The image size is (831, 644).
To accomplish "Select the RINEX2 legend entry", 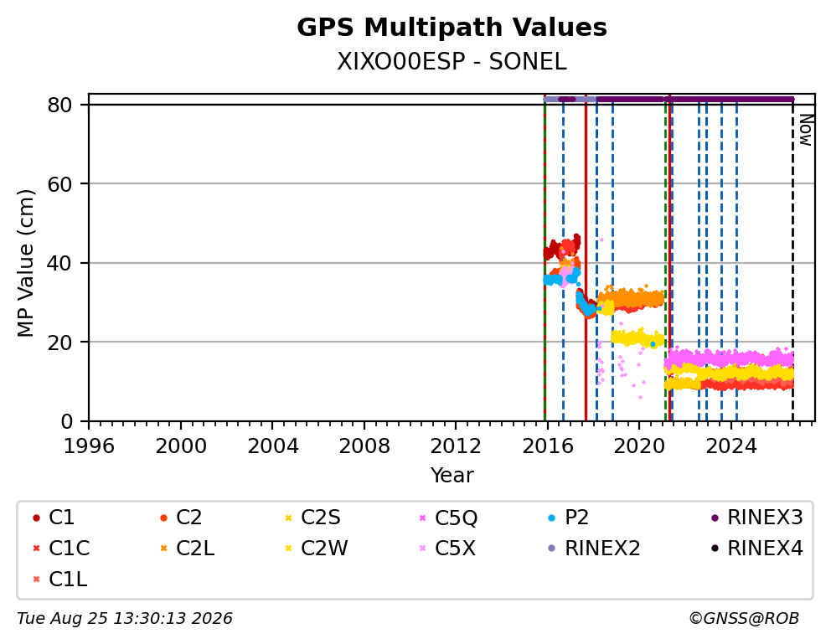I will [594, 549].
